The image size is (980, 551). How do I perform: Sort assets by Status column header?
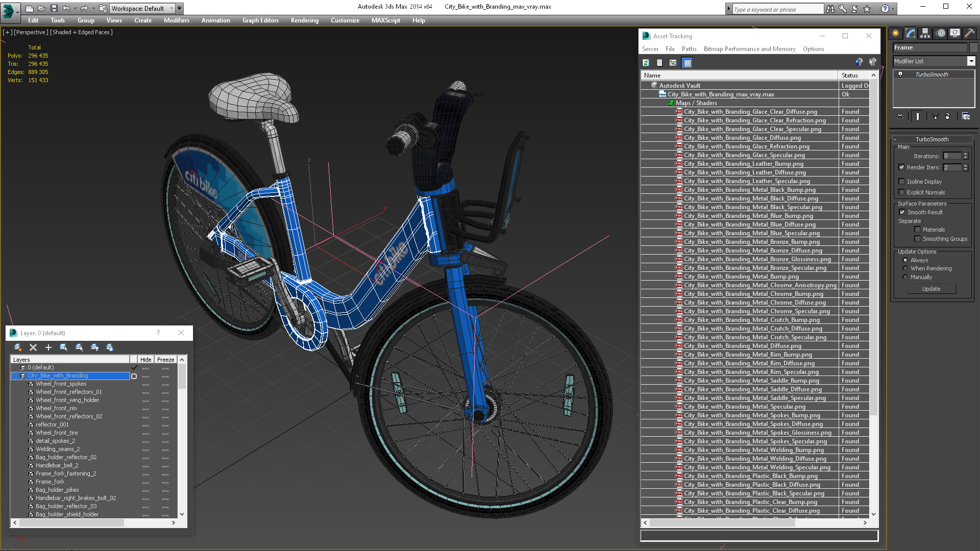(x=853, y=76)
